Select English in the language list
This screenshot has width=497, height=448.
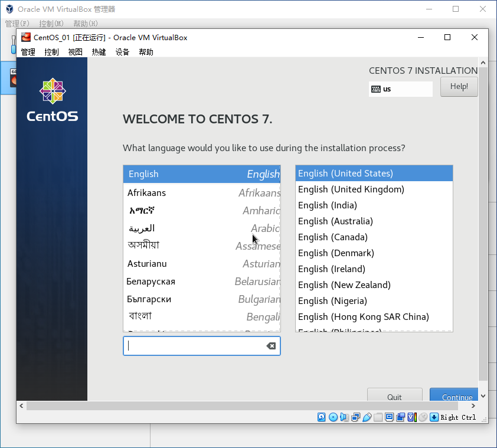(202, 174)
